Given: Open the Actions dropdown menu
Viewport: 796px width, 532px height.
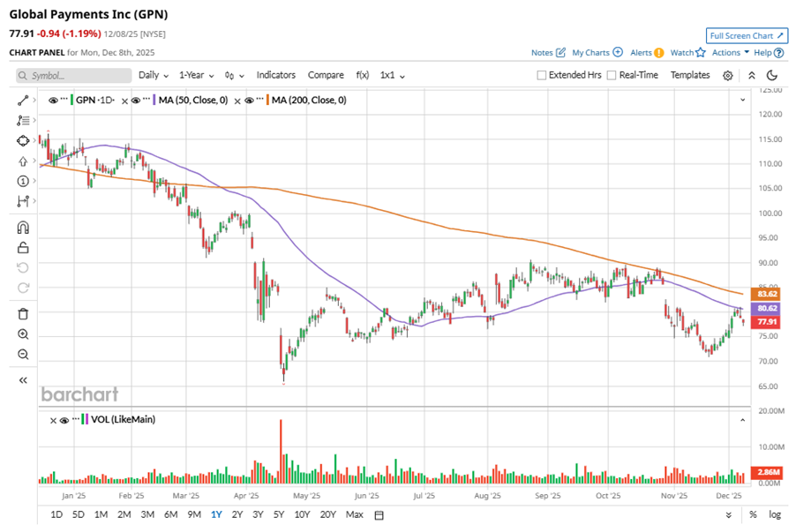Looking at the screenshot, I should 730,53.
